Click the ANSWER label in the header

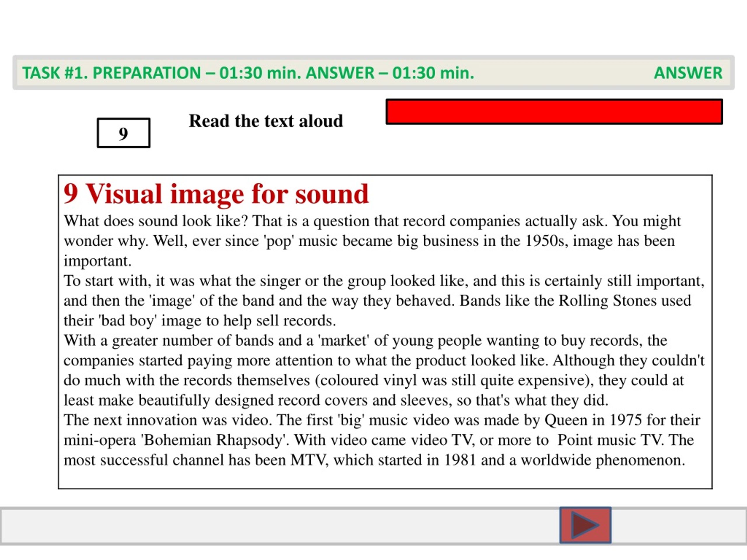(x=688, y=73)
